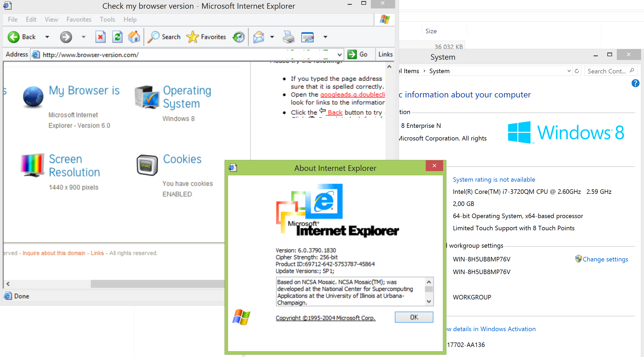Click the Refresh page icon

pos(117,37)
